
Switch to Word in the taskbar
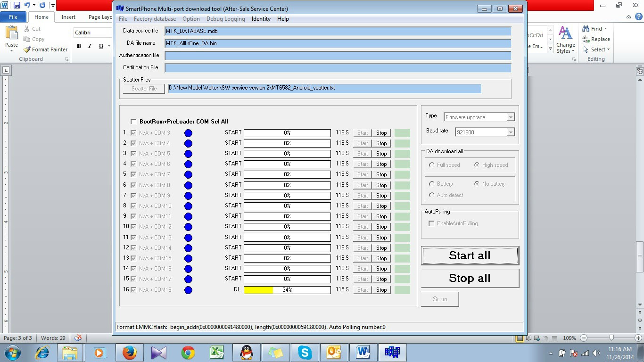click(363, 353)
